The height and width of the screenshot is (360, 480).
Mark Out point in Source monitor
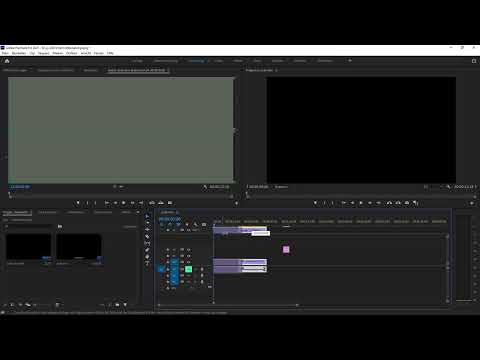coord(96,203)
